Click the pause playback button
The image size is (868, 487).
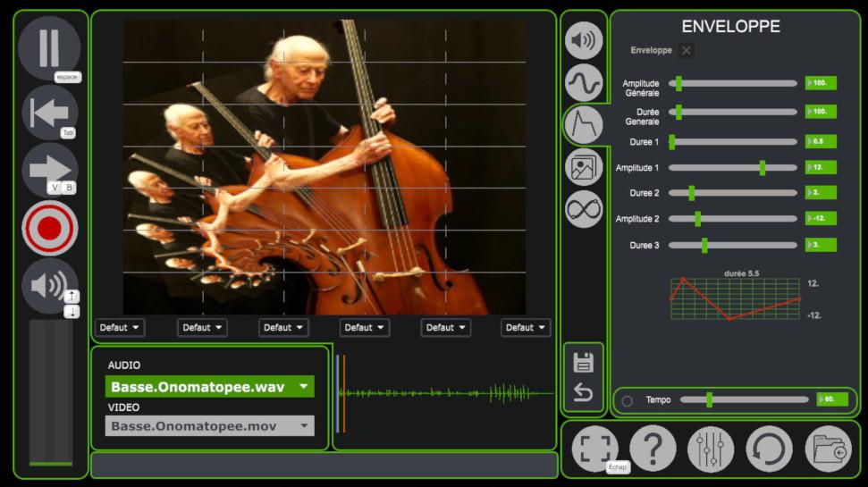pos(49,48)
